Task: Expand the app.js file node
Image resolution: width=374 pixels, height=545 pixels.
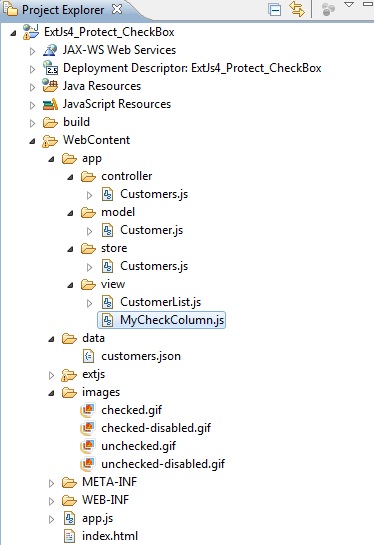Action: [51, 520]
